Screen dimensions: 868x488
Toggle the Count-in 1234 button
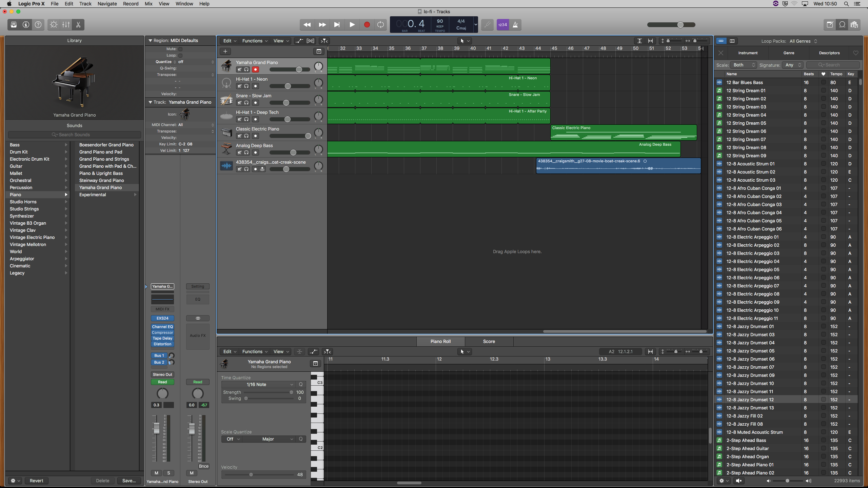pos(502,25)
